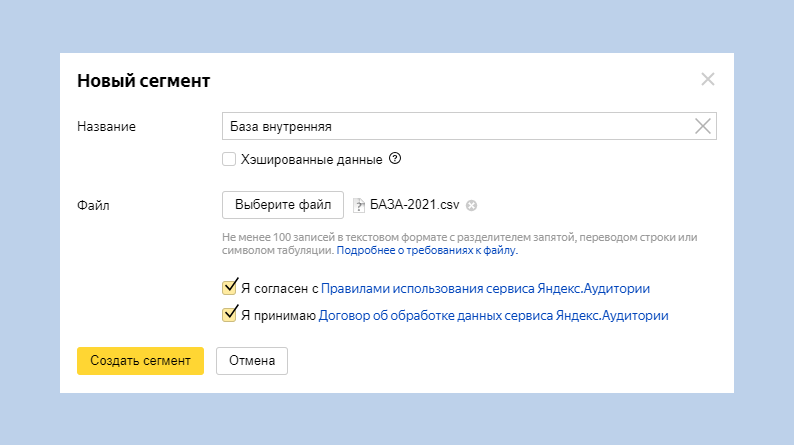
Task: Click the Хэшированные данные label text
Action: click(311, 159)
